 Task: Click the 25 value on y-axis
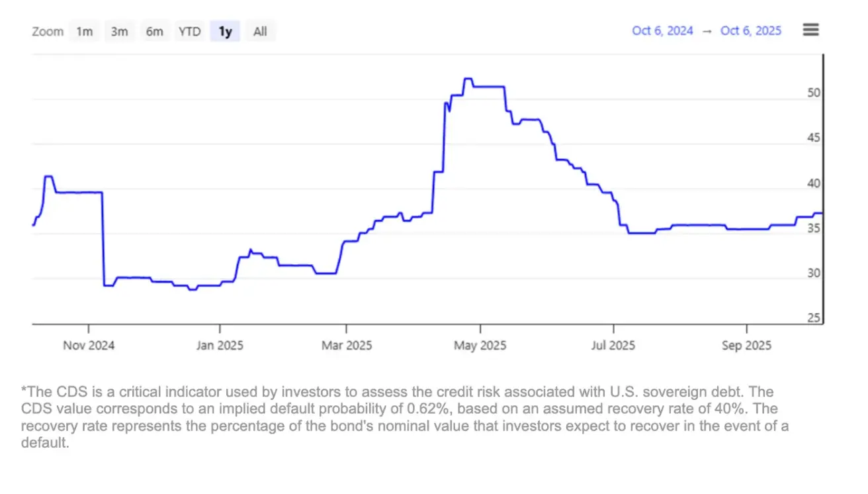[x=814, y=319]
